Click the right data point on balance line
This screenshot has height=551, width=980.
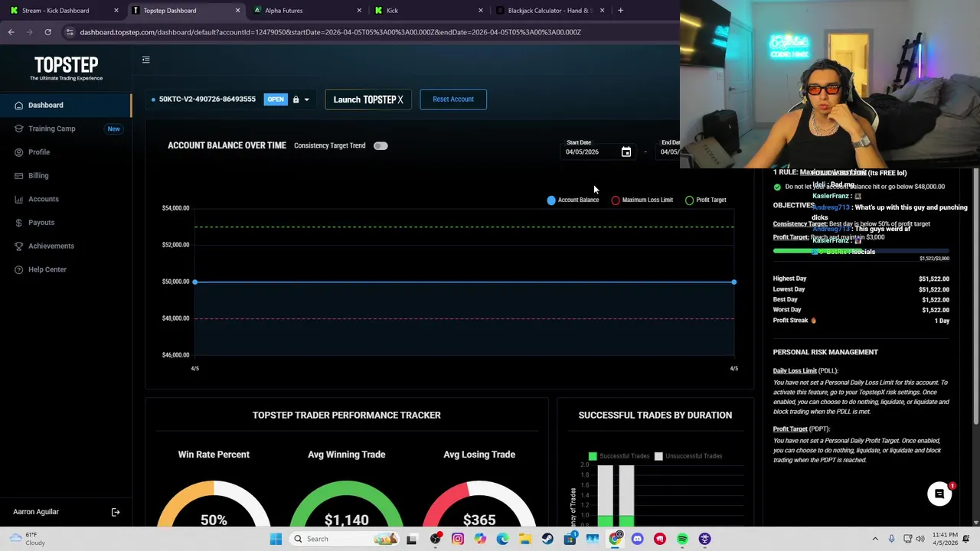click(733, 282)
